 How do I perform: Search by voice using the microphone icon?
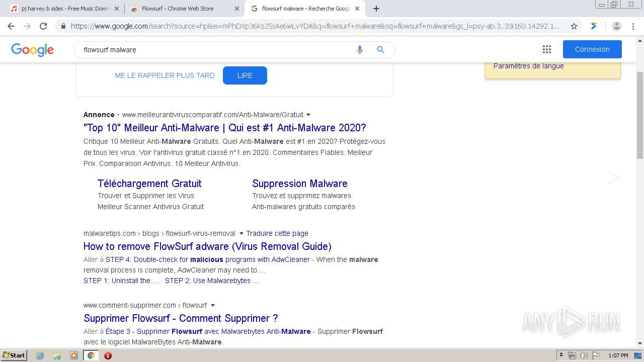pos(359,50)
